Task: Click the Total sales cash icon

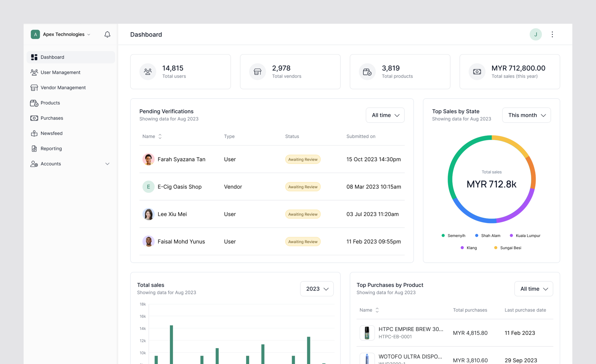Action: pyautogui.click(x=477, y=71)
